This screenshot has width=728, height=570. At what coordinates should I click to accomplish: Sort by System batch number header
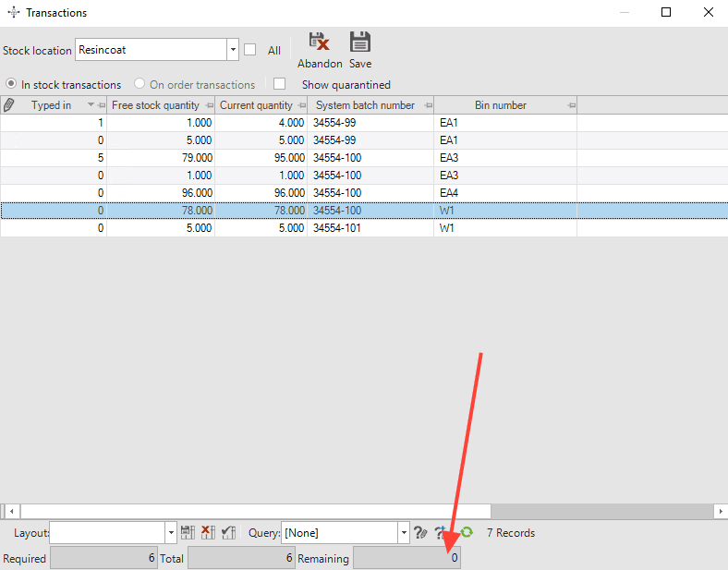(x=365, y=105)
